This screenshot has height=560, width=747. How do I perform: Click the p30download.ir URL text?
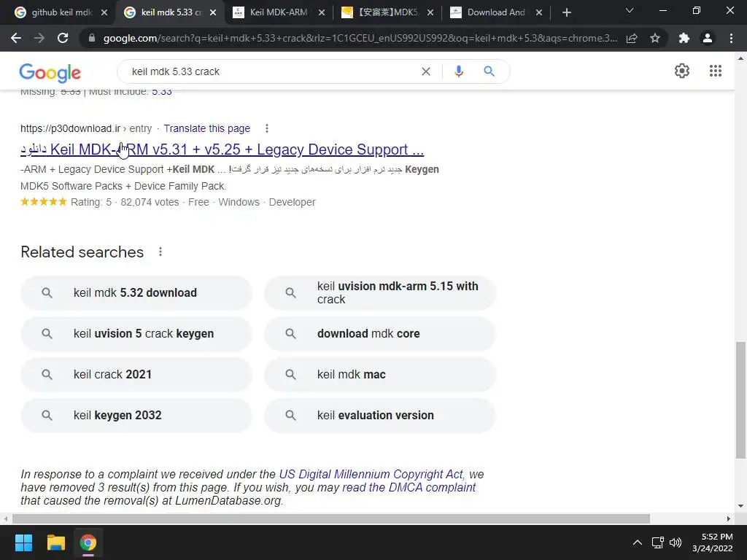pos(71,128)
